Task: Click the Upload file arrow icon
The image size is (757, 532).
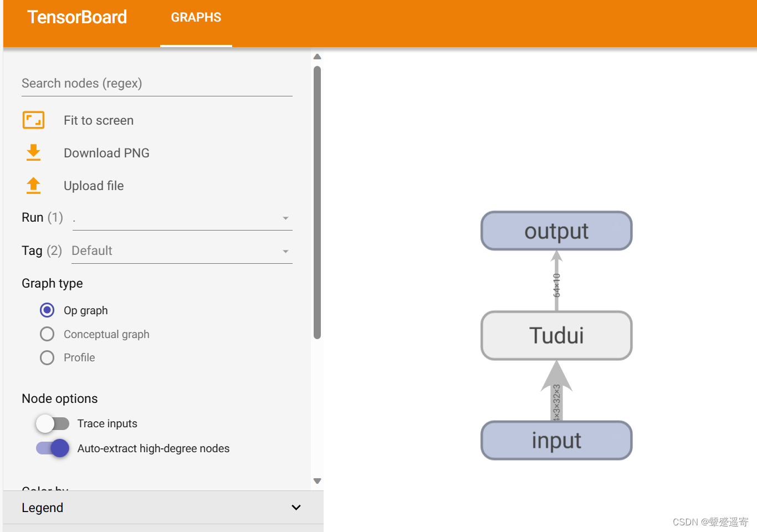Action: (33, 186)
